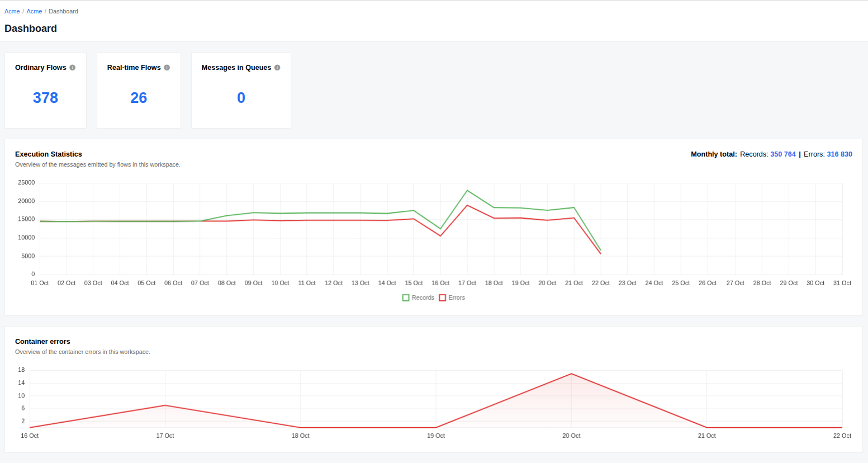The height and width of the screenshot is (463, 868).
Task: Go to the second Acme breadcrumb link
Action: (34, 11)
